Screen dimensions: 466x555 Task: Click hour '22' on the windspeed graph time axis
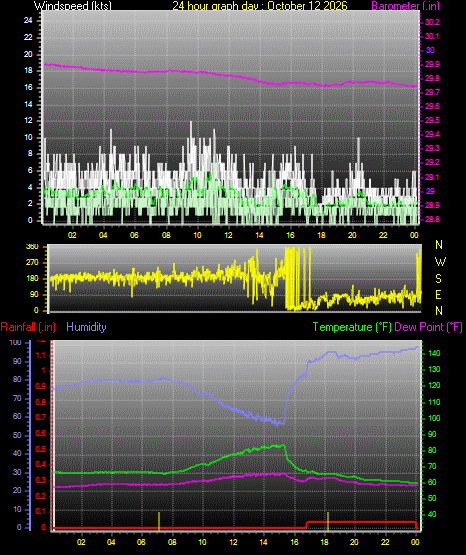point(383,235)
